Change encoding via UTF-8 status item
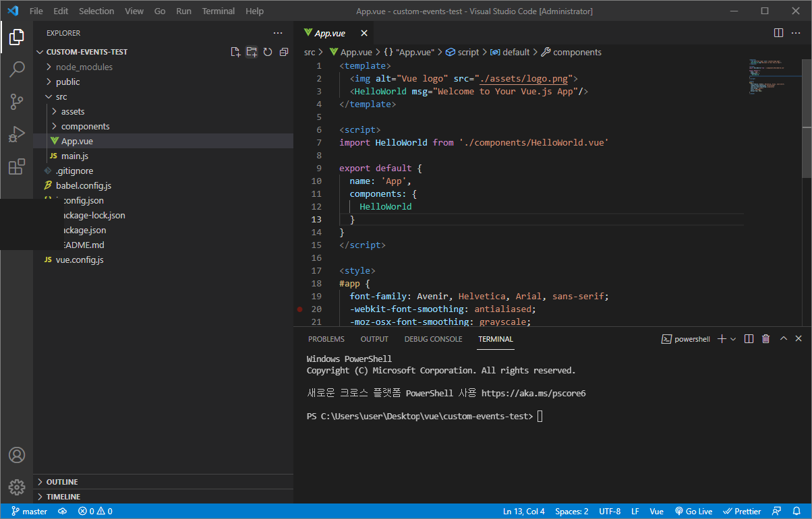 pyautogui.click(x=610, y=512)
